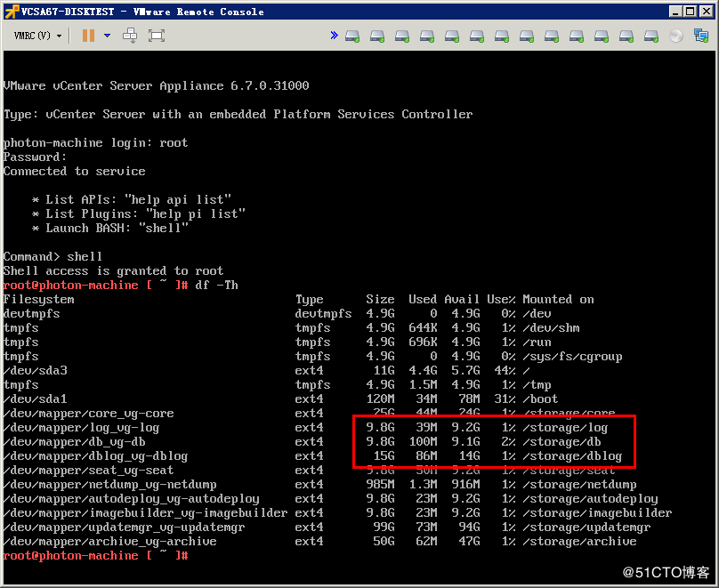This screenshot has height=588, width=719.
Task: Click '/dev/mapper/archive_vg-archive' filesystem entry
Action: click(x=109, y=541)
